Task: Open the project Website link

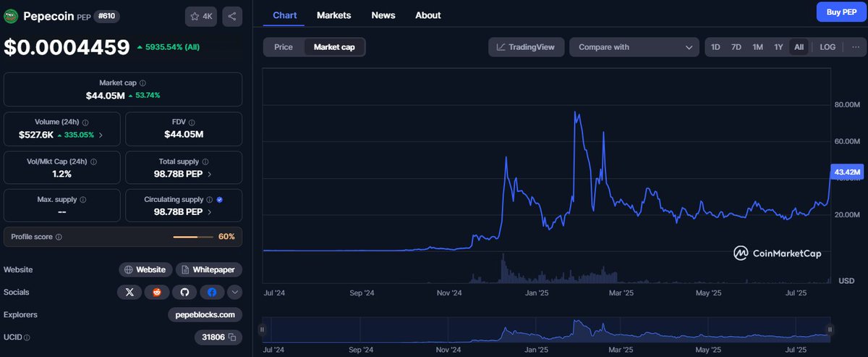Action: [x=145, y=269]
